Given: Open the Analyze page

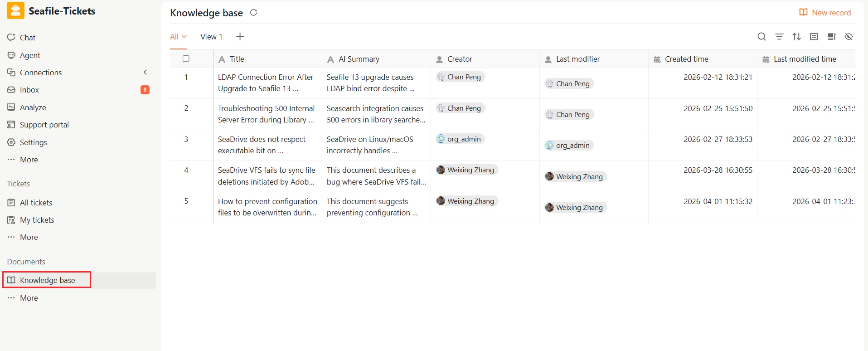Looking at the screenshot, I should [x=27, y=107].
